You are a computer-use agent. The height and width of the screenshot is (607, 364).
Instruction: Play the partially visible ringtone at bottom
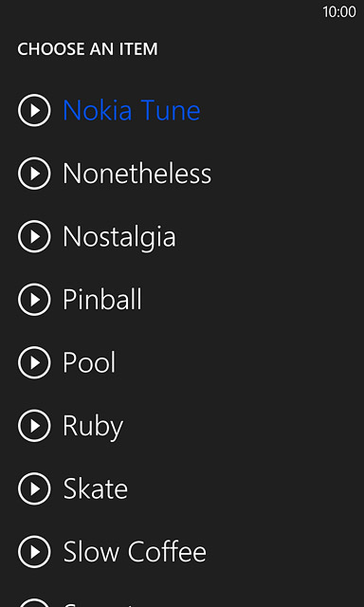click(34, 603)
